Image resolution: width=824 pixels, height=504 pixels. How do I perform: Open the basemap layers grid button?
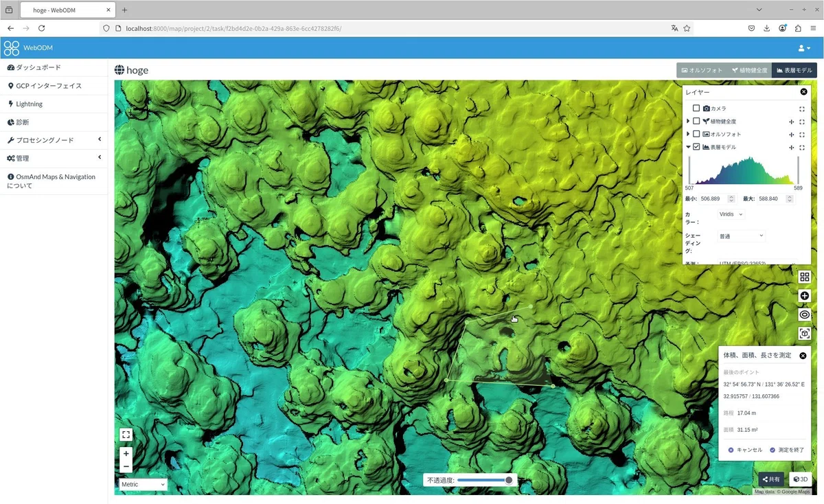(x=805, y=277)
